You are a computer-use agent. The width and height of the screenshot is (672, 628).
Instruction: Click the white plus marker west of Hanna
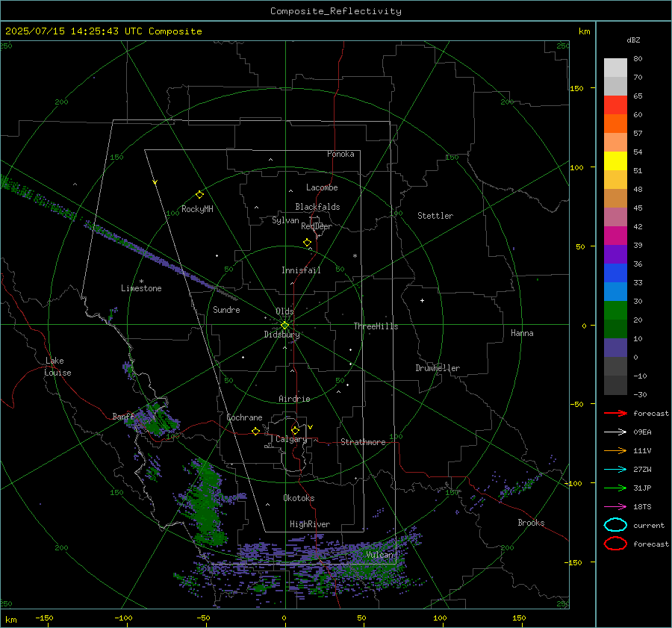coord(422,300)
